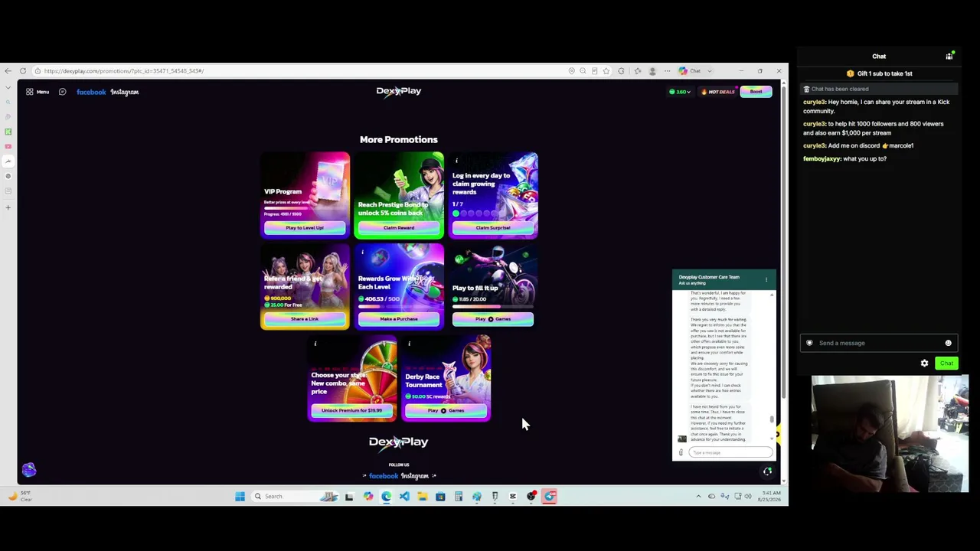
Task: Open Instagram link in site header
Action: 125,92
